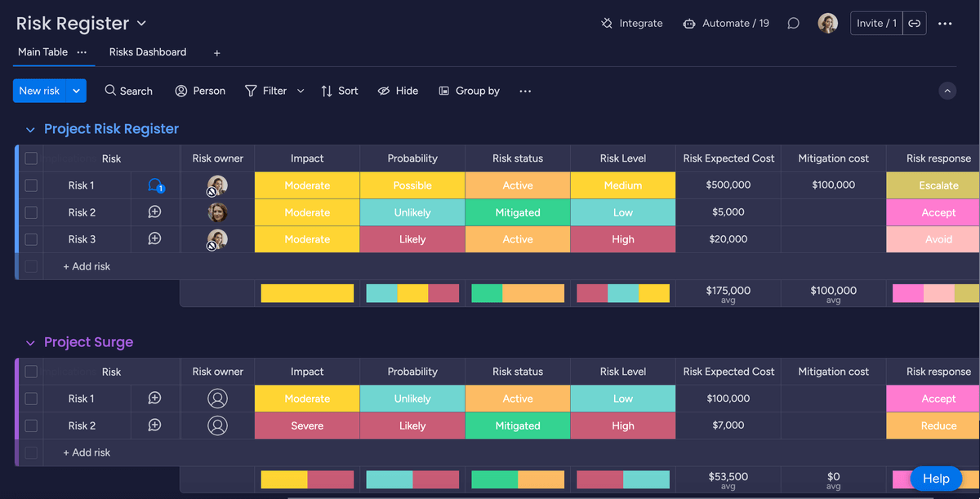This screenshot has height=499, width=980.
Task: Open your profile avatar
Action: click(827, 23)
